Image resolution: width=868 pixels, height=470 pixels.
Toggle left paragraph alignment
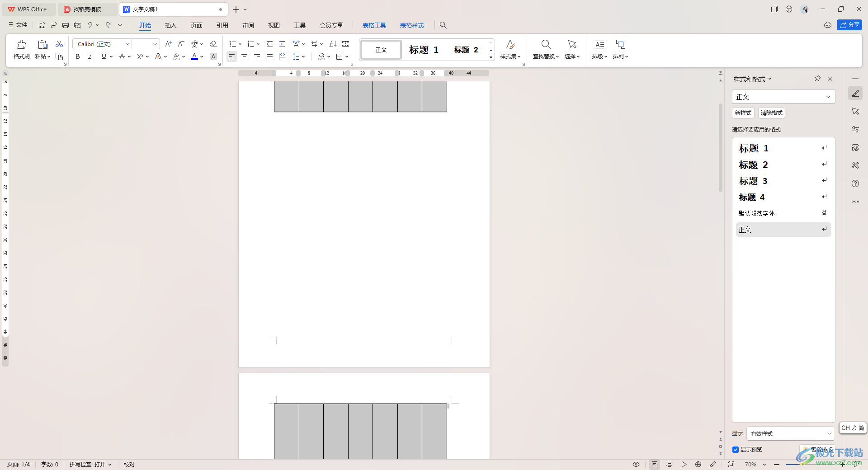coord(231,56)
